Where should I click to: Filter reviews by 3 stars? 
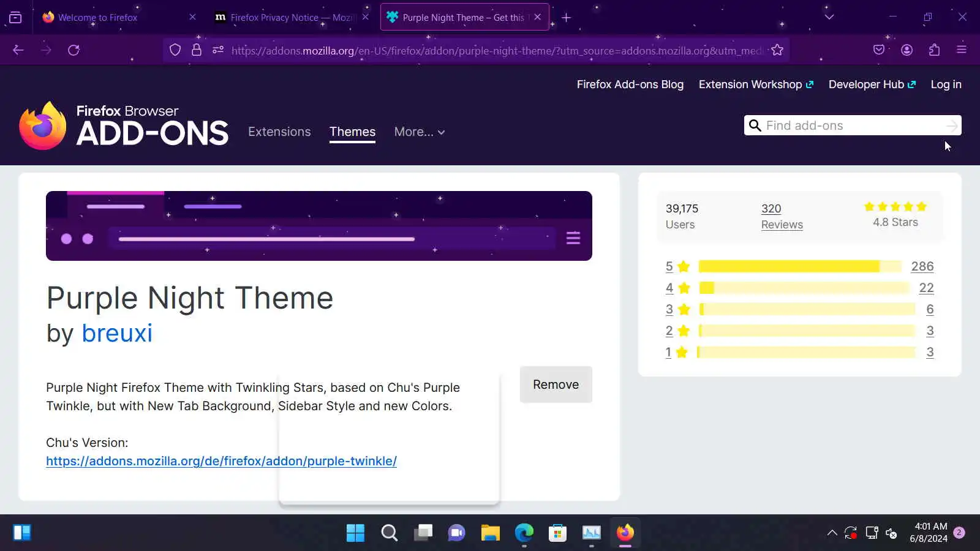678,309
